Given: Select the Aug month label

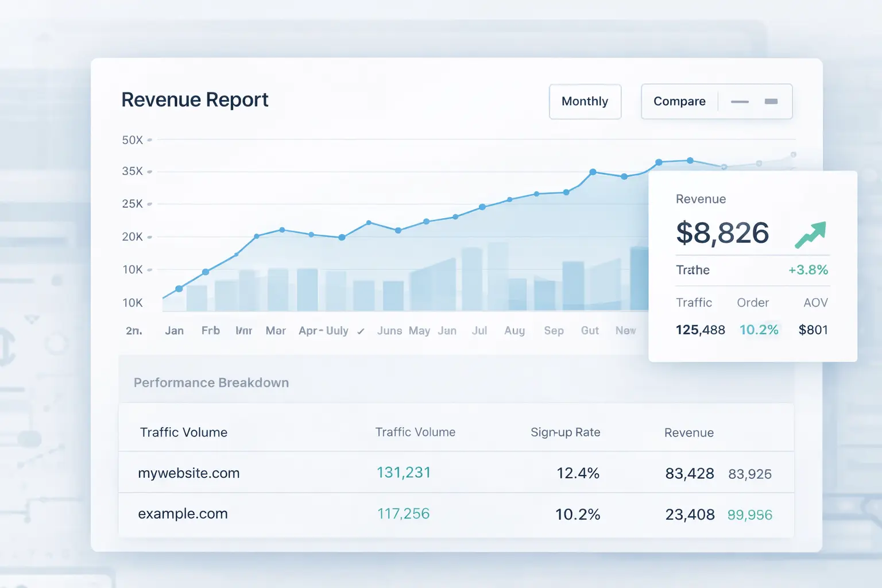Looking at the screenshot, I should tap(514, 331).
